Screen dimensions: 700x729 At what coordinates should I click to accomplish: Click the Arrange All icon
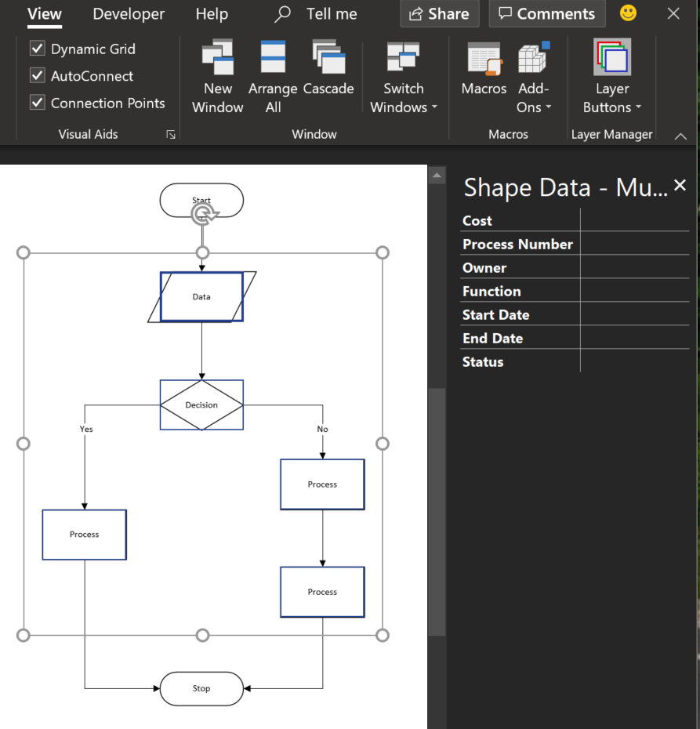click(x=273, y=58)
